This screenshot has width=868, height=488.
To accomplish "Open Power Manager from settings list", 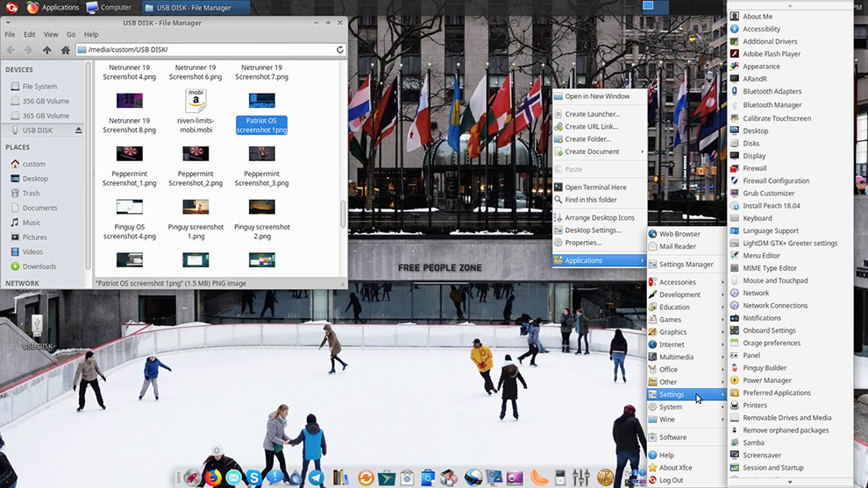I will coord(766,380).
